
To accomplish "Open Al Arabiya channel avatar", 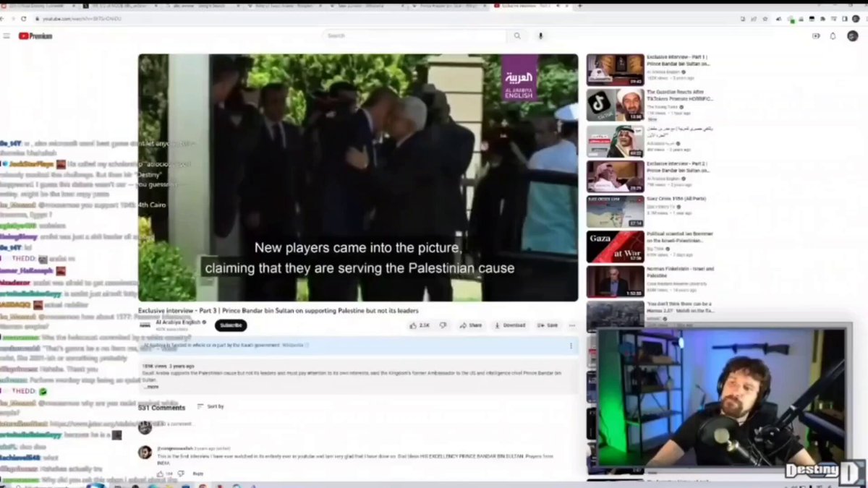I will 145,325.
